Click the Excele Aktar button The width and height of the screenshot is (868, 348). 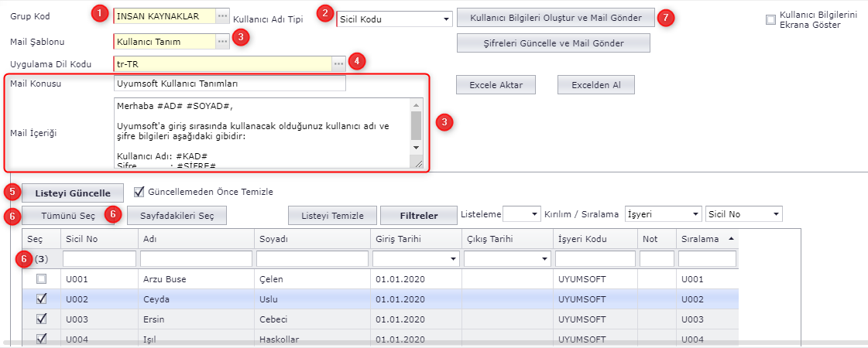496,85
